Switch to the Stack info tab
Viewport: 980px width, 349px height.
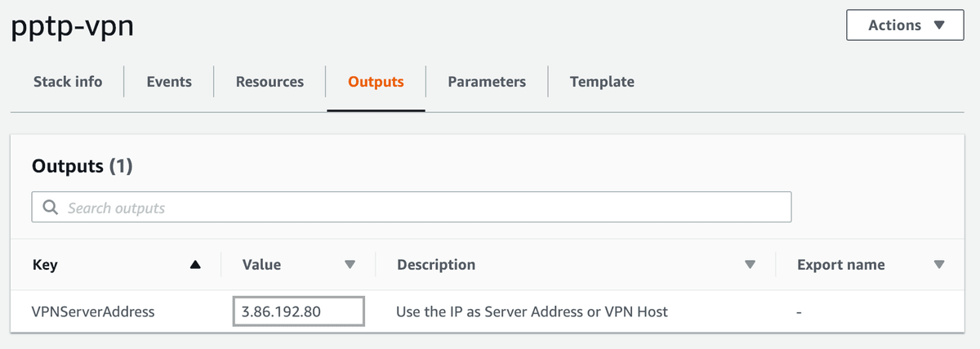pyautogui.click(x=68, y=82)
